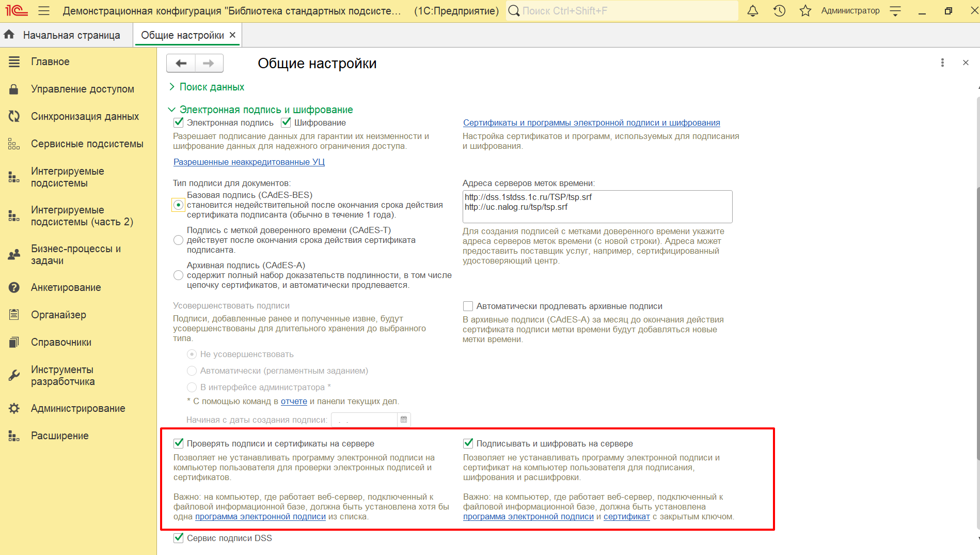Click the Сервисные подсистемы icon

tap(14, 144)
